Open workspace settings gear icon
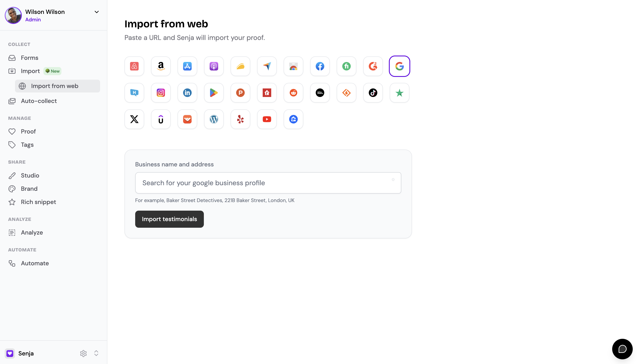Screen dimensions: 637x364 [83, 353]
